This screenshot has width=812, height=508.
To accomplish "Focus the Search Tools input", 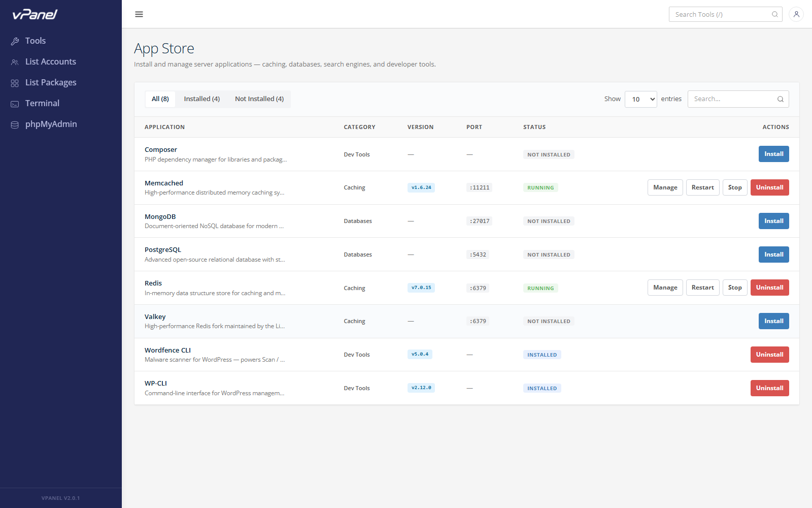I will 726,14.
